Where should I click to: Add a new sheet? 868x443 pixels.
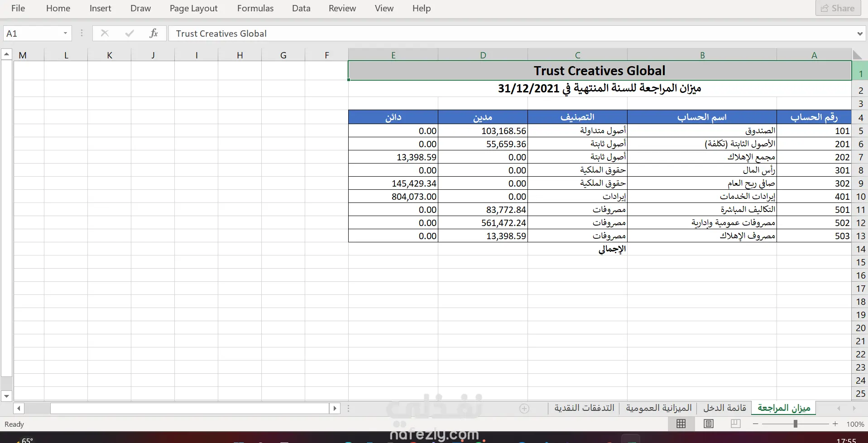(524, 409)
